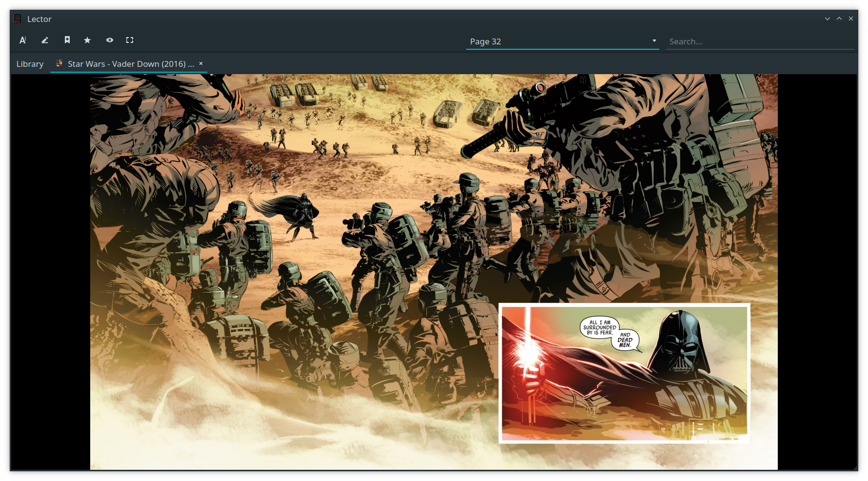Click the Lector app icon in title bar
The height and width of the screenshot is (481, 868).
18,19
